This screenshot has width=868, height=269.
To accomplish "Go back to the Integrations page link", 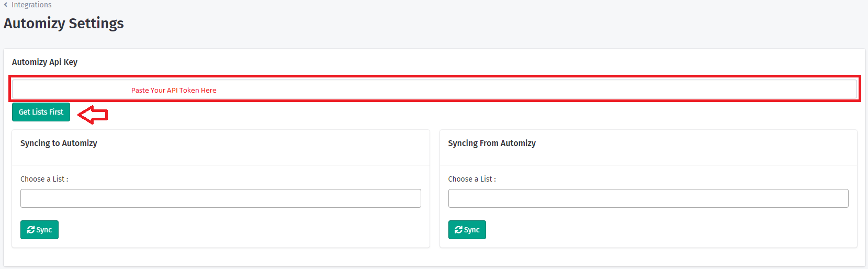I will (31, 5).
